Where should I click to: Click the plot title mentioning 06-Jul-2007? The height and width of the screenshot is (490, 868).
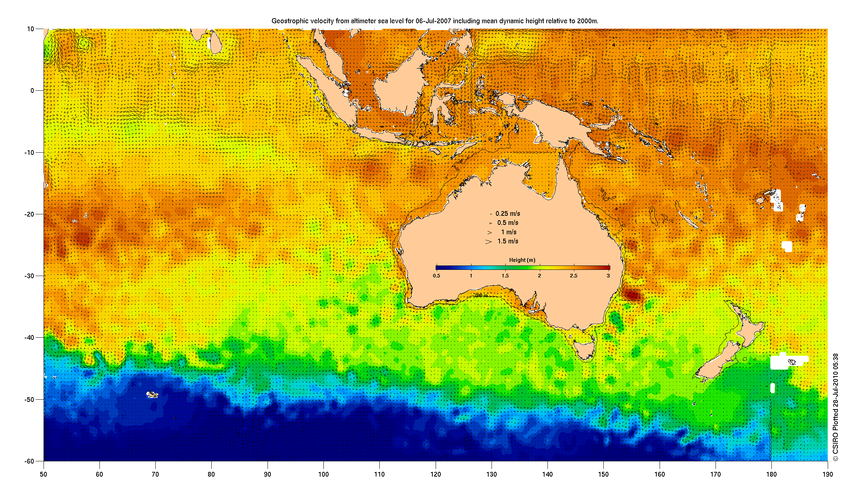[x=435, y=21]
